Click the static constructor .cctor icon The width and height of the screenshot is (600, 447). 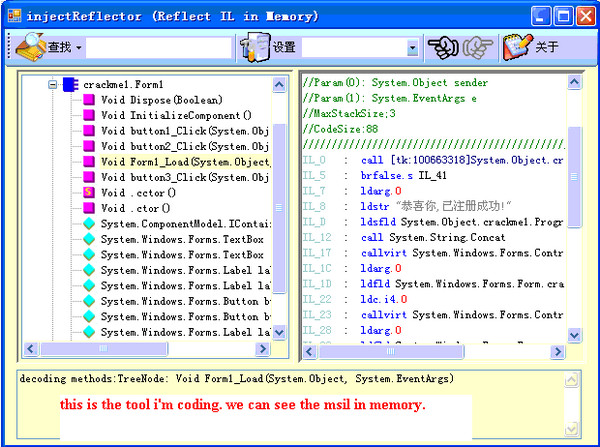(89, 192)
